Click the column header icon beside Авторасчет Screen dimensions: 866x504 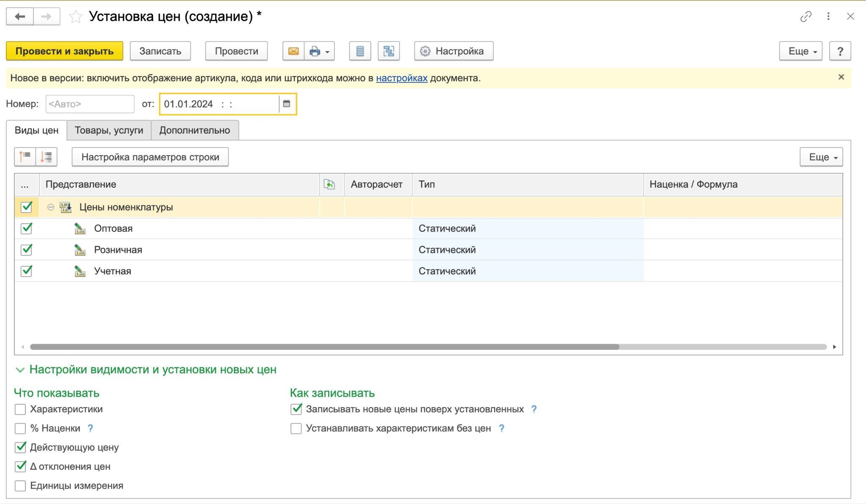point(329,184)
